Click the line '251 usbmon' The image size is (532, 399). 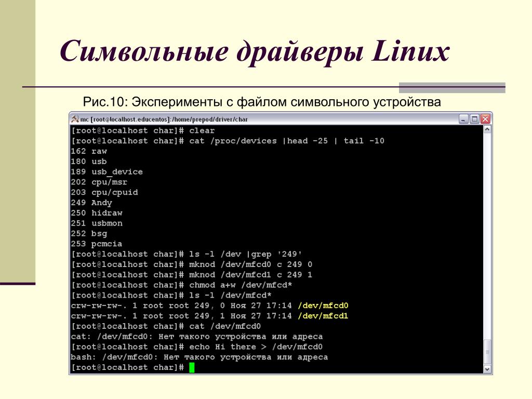96,223
